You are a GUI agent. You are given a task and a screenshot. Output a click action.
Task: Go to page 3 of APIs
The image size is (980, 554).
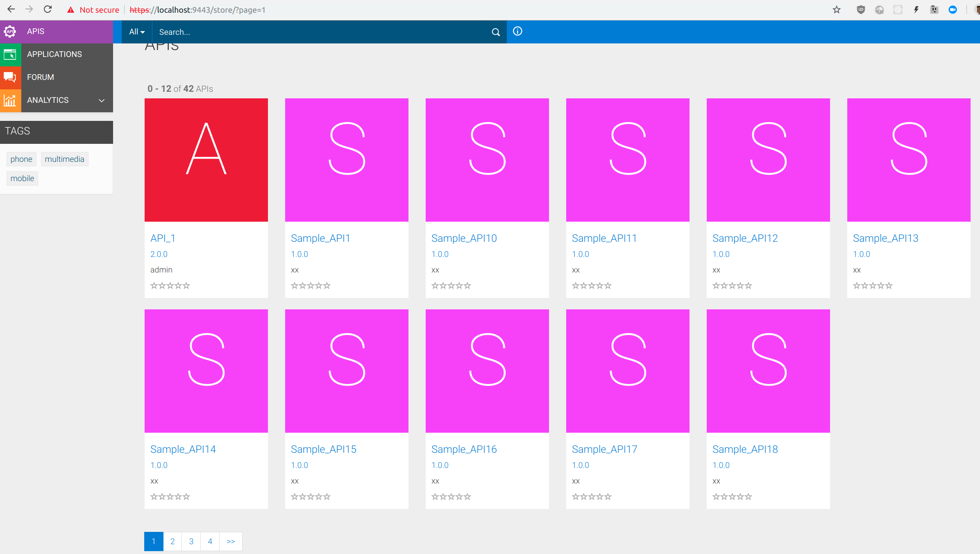tap(191, 541)
